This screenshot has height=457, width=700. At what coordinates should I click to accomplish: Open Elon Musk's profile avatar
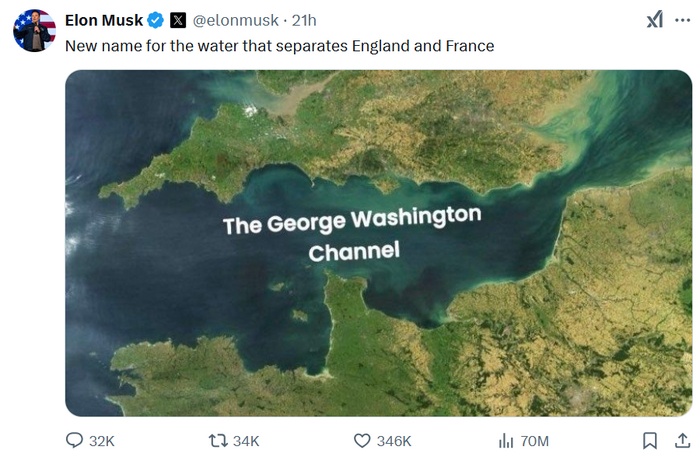point(33,30)
